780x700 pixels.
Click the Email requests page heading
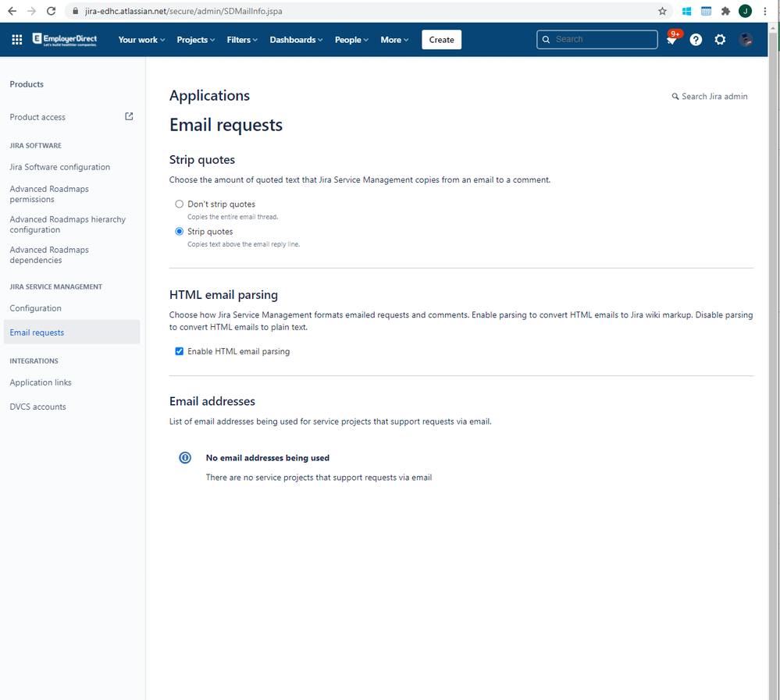[x=226, y=125]
